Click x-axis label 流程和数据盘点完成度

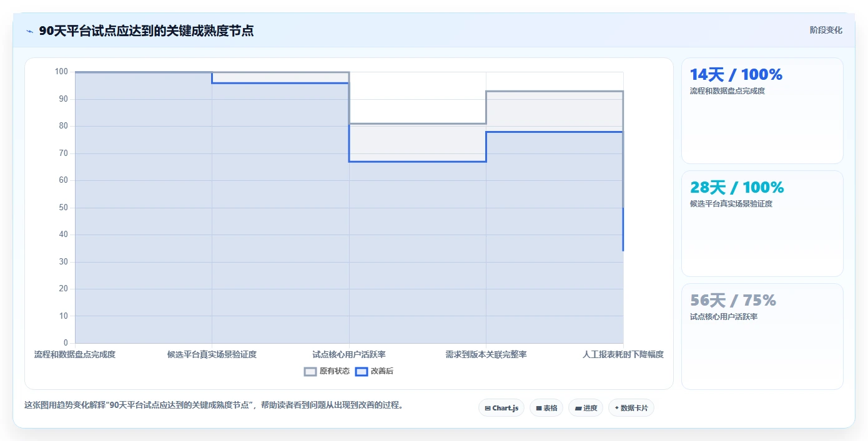[x=75, y=354]
